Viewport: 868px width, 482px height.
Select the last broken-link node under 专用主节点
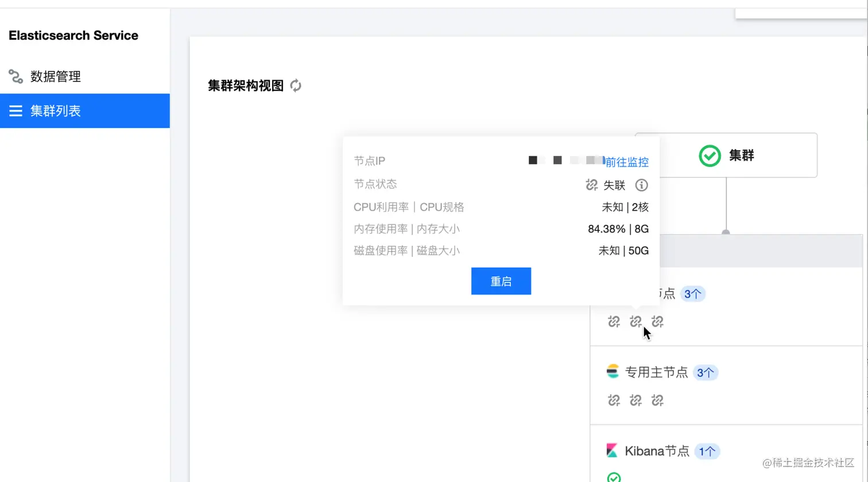pos(657,400)
